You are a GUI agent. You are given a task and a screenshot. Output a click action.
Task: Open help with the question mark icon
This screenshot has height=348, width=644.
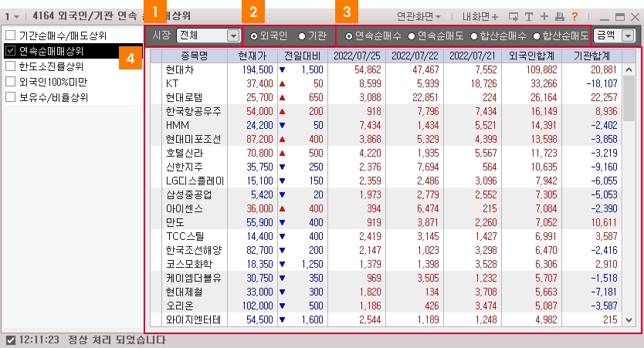click(575, 16)
